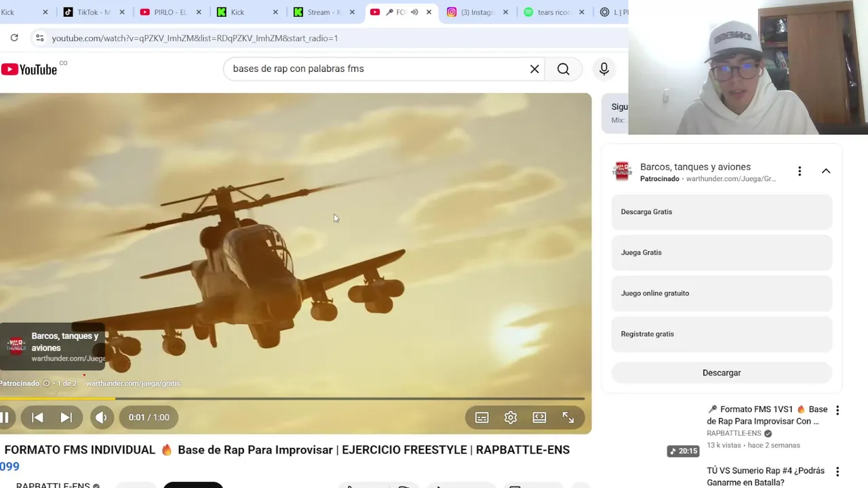
Task: Open the War Thunder ad card on the video
Action: (53, 346)
